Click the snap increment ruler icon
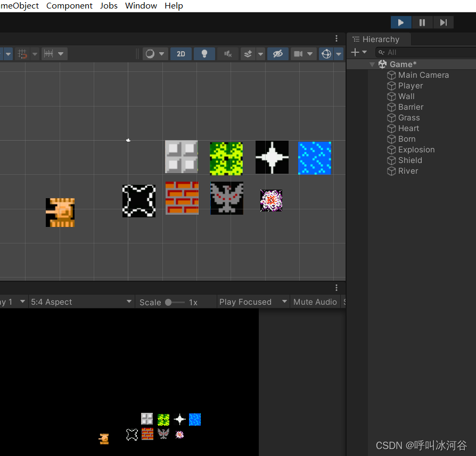This screenshot has width=476, height=456. pyautogui.click(x=48, y=54)
